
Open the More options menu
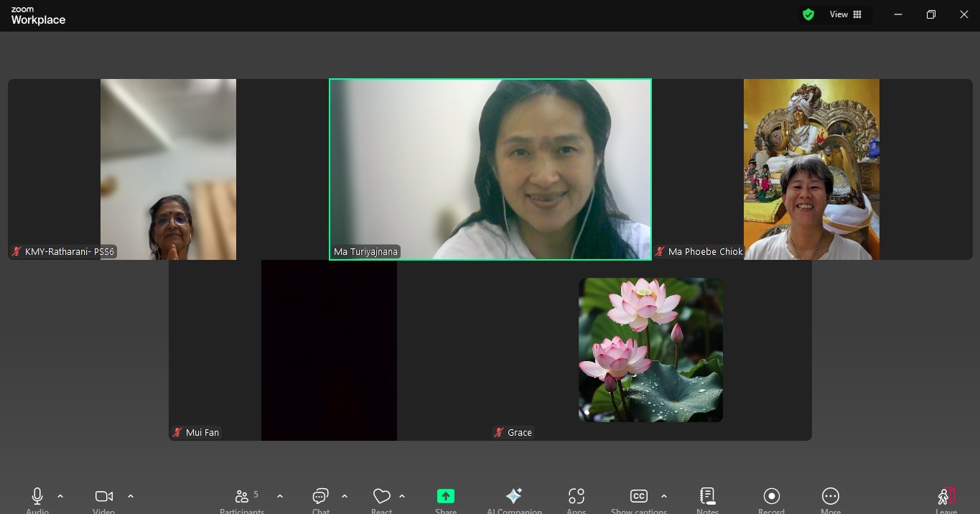coord(830,497)
